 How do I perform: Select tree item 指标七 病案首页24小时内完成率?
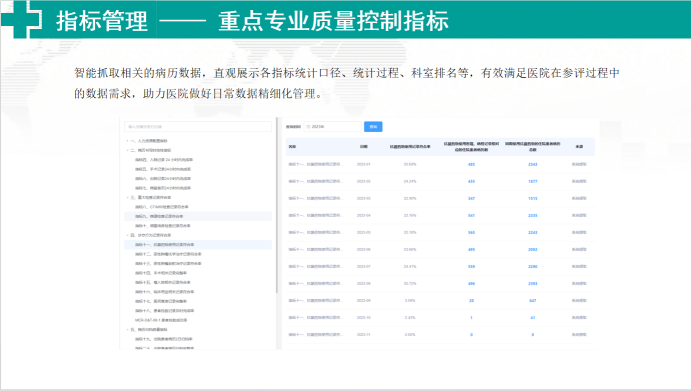[x=163, y=188]
